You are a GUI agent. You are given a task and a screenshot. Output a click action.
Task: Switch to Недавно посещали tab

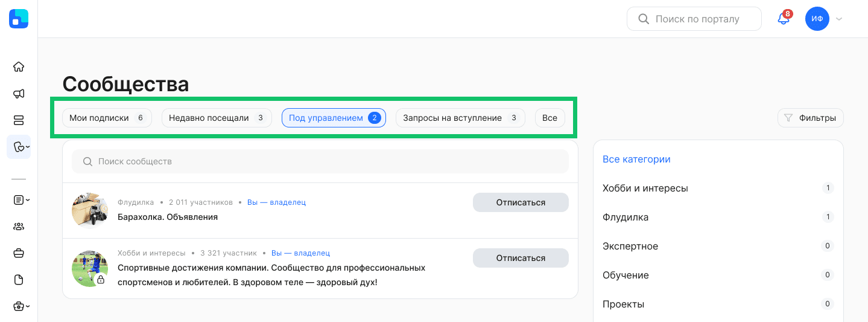[x=217, y=118]
